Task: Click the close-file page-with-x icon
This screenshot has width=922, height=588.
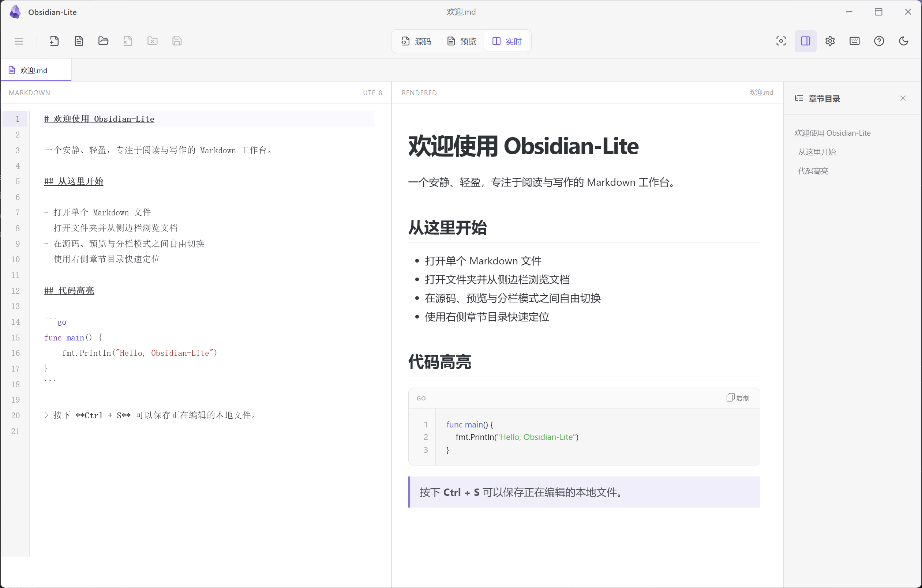Action: click(x=128, y=41)
